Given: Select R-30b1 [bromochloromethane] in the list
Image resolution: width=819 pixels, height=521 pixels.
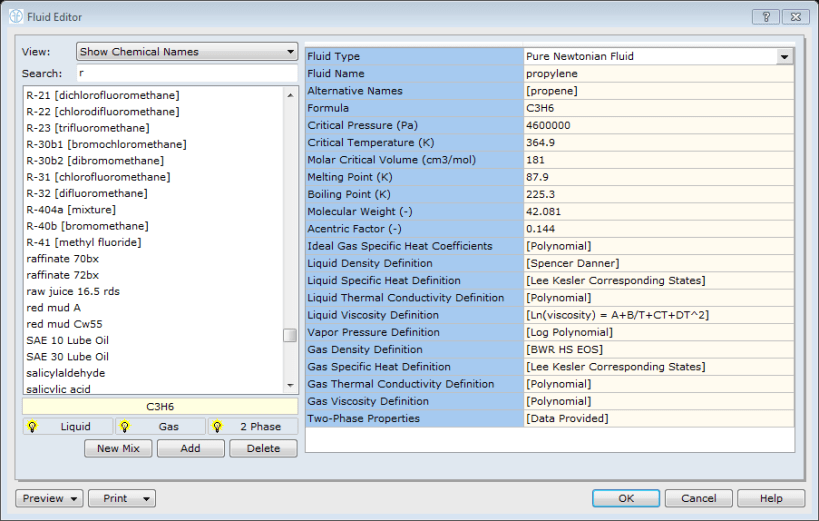Looking at the screenshot, I should (107, 144).
